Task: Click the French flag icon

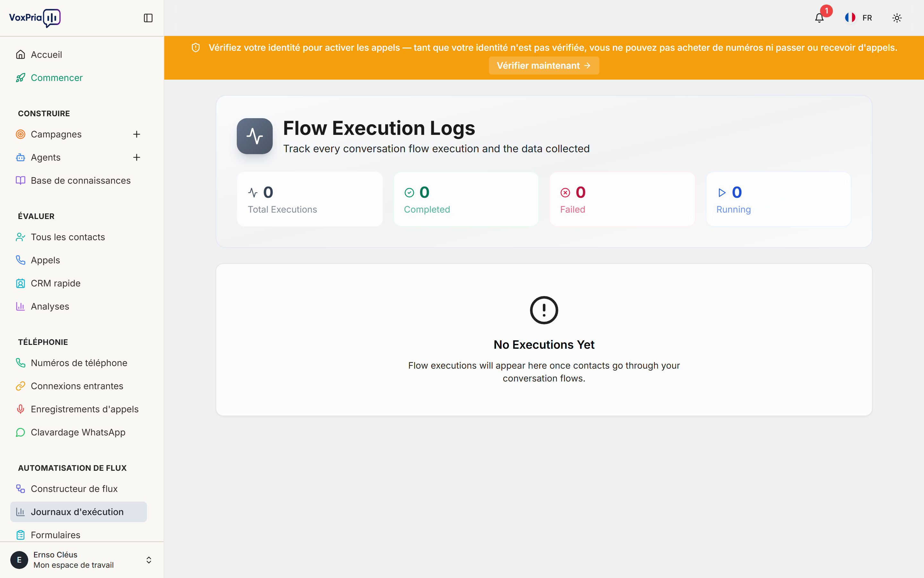Action: (x=850, y=18)
